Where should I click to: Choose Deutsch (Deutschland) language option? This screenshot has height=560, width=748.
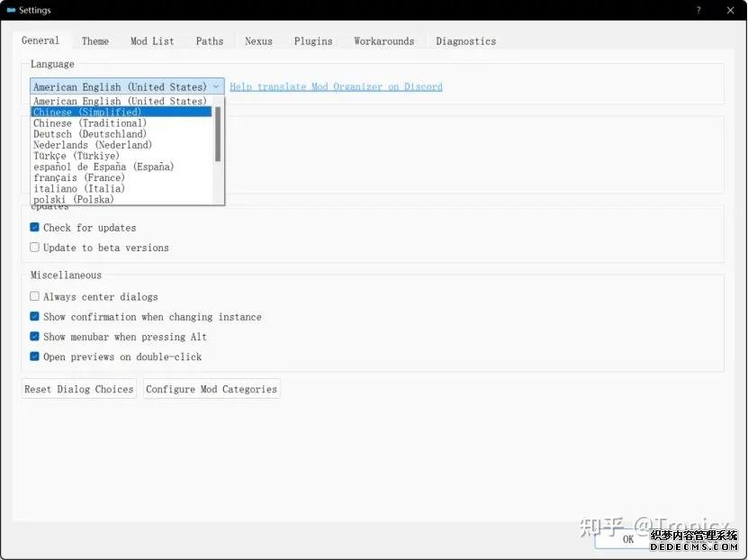(90, 134)
